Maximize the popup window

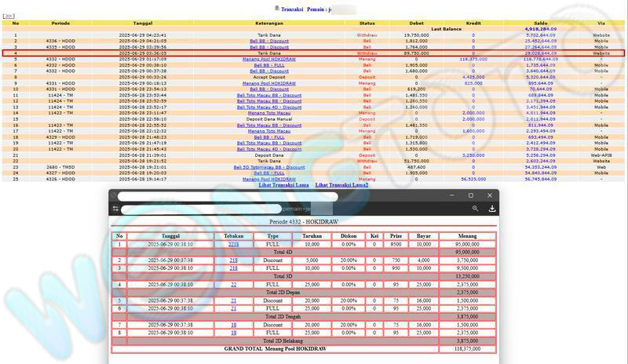point(471,195)
